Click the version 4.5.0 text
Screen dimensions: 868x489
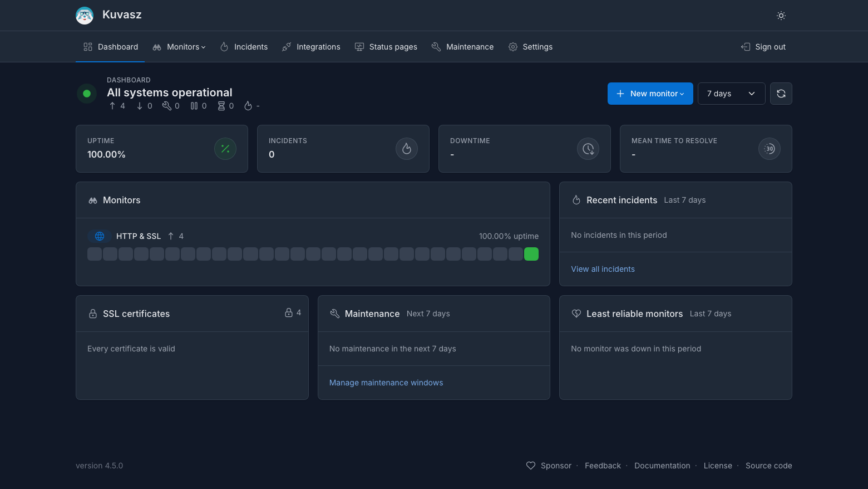(x=100, y=466)
